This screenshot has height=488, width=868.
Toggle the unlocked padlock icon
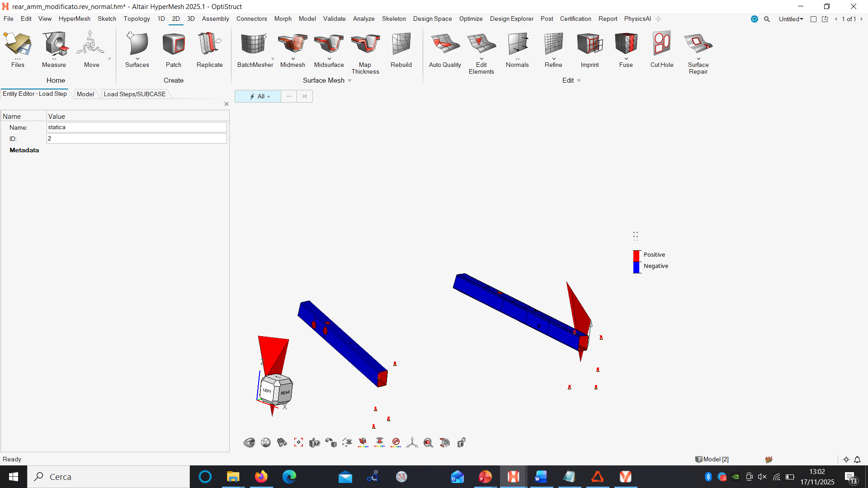pyautogui.click(x=461, y=443)
